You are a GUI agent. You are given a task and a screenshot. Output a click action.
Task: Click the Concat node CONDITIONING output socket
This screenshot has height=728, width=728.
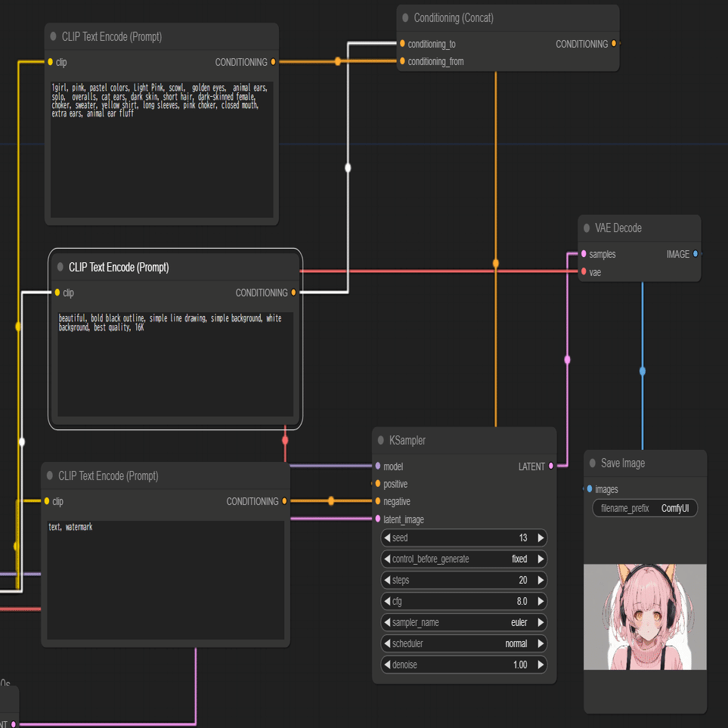[x=614, y=44]
